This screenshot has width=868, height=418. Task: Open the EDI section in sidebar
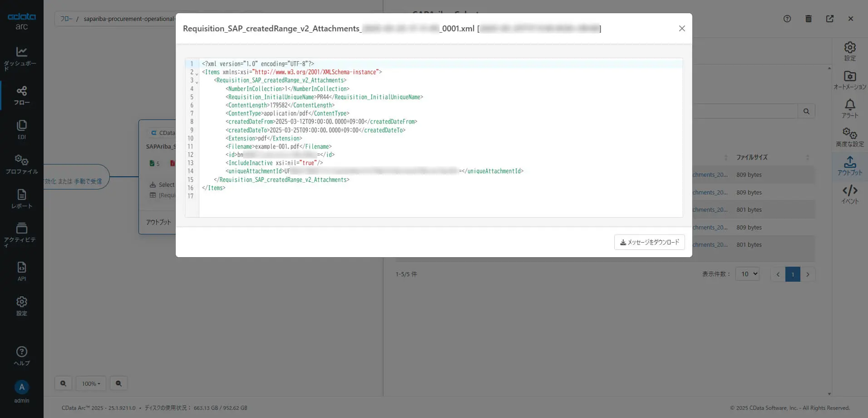[x=21, y=129]
